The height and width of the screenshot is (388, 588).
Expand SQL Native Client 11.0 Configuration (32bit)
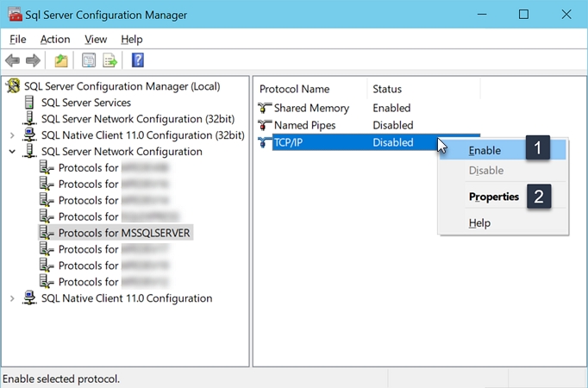tap(12, 135)
